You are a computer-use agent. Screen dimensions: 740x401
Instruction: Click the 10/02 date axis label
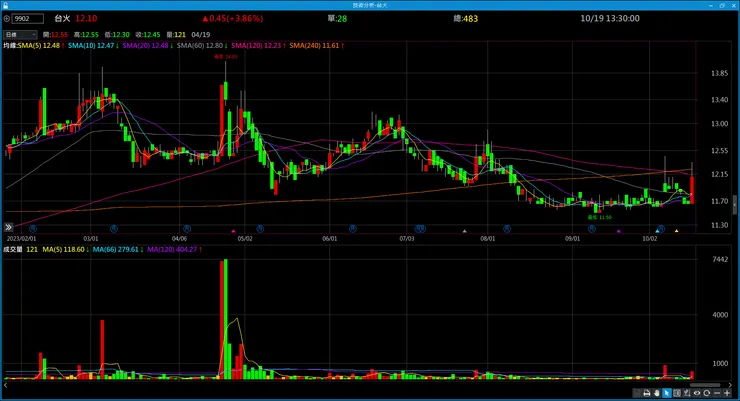pos(649,239)
